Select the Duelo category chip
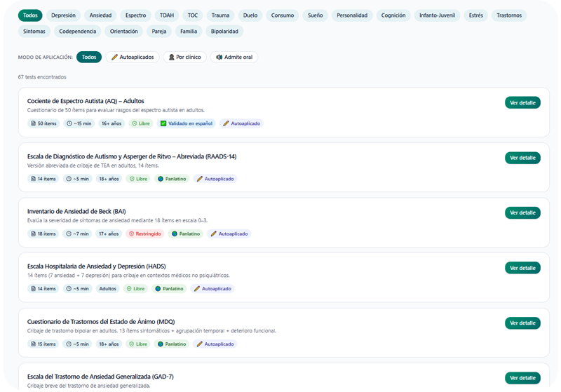 point(250,15)
